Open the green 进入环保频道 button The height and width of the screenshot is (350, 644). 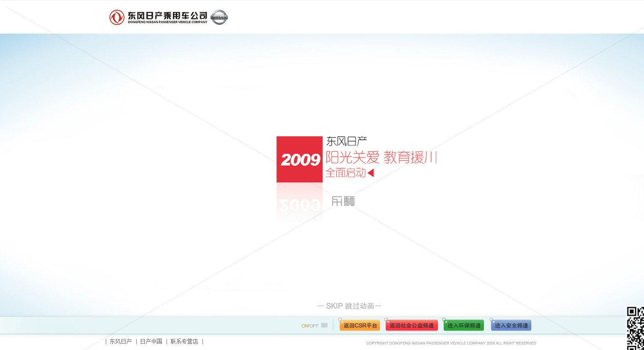[464, 326]
